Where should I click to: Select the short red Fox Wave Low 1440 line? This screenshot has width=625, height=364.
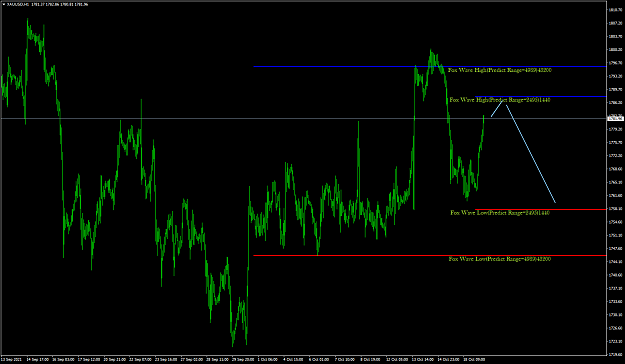coord(540,209)
